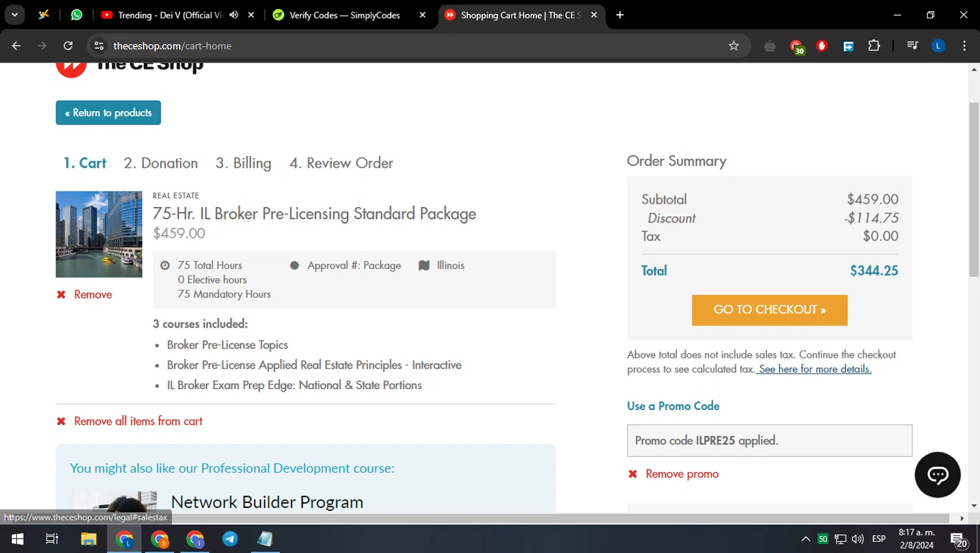Open the Chrome three-dot menu
Viewport: 980px width, 553px height.
pos(964,46)
